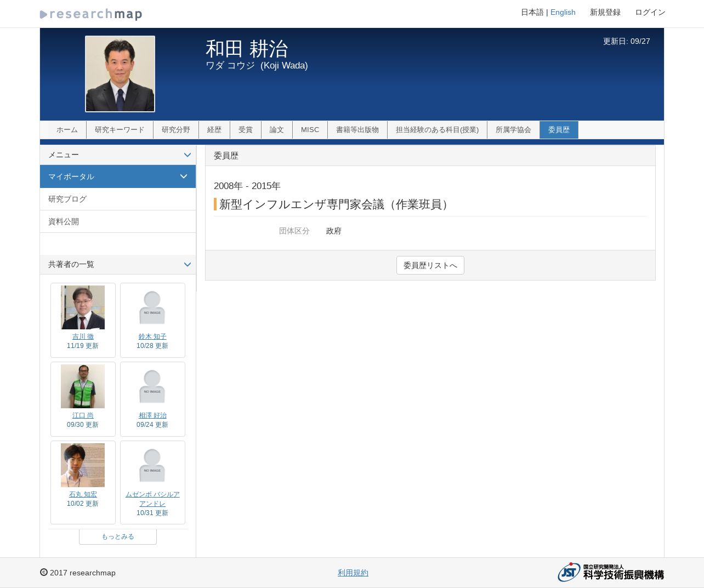The width and height of the screenshot is (704, 588).
Task: Select 相澤 好治 placeholder avatar
Action: pyautogui.click(x=152, y=386)
